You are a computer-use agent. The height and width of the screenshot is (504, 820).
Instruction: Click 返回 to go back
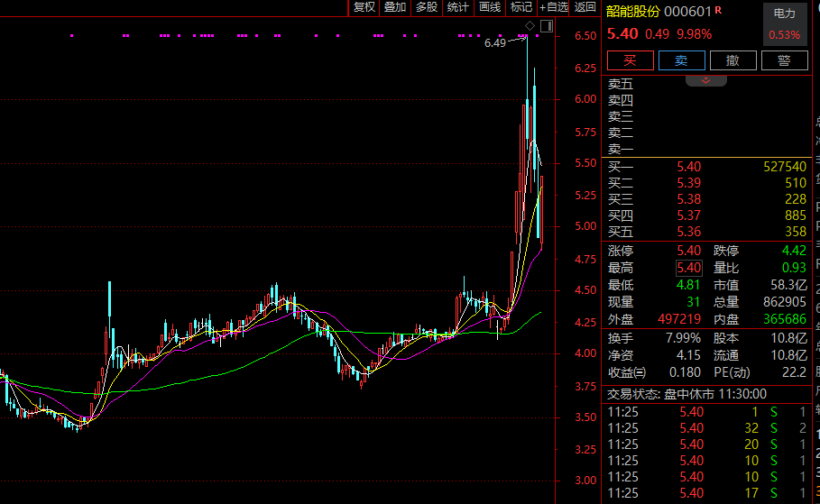click(x=585, y=7)
